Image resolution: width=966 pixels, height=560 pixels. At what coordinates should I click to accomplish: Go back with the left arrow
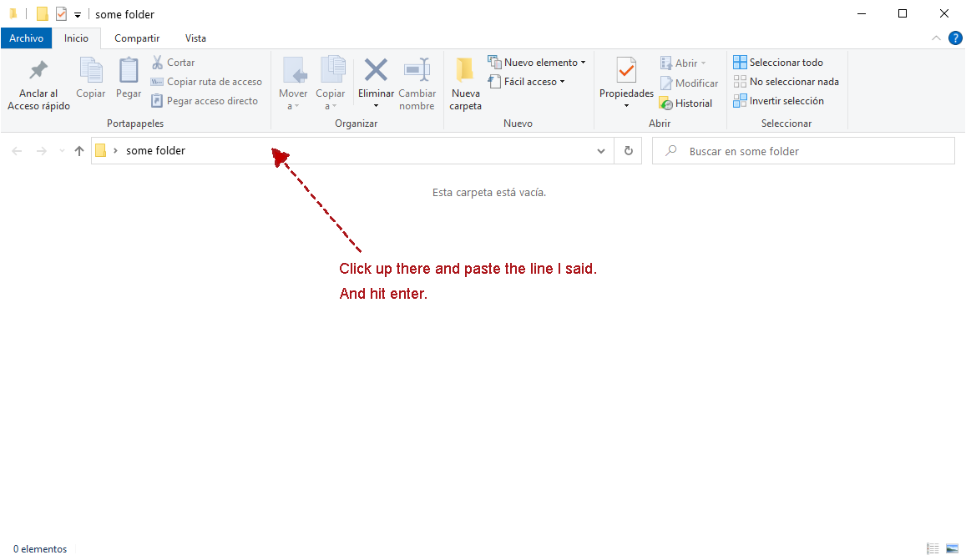[18, 151]
